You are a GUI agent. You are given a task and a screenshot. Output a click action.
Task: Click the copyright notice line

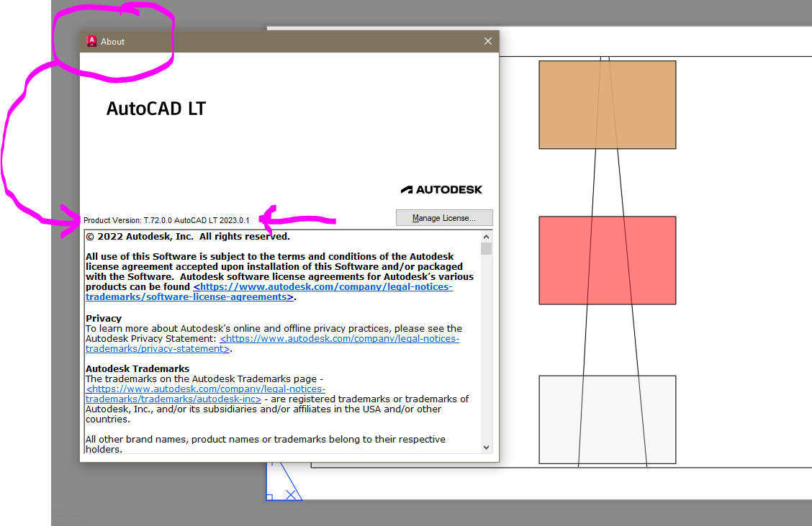187,236
